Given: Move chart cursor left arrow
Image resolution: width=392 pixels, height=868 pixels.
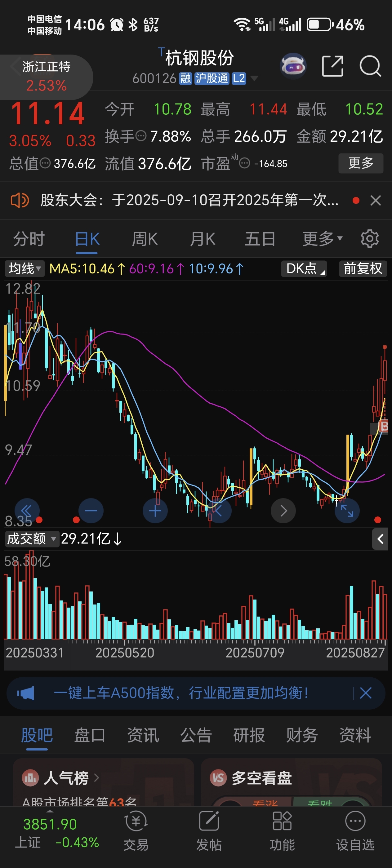Looking at the screenshot, I should (219, 511).
